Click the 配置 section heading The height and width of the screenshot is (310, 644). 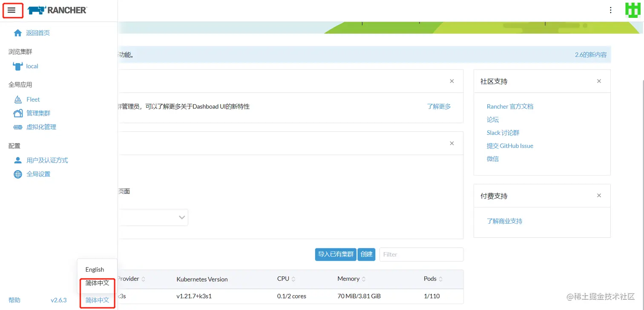[x=14, y=146]
